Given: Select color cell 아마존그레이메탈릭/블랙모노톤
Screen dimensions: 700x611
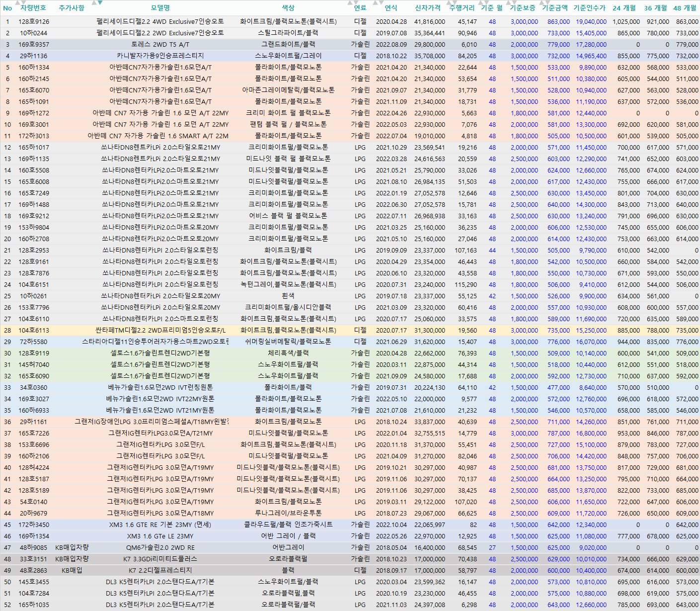Looking at the screenshot, I should tap(288, 90).
